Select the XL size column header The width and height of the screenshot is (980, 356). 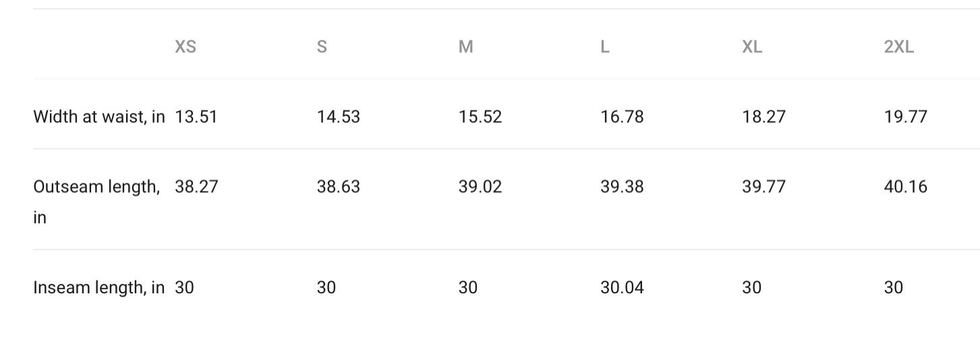[x=752, y=47]
